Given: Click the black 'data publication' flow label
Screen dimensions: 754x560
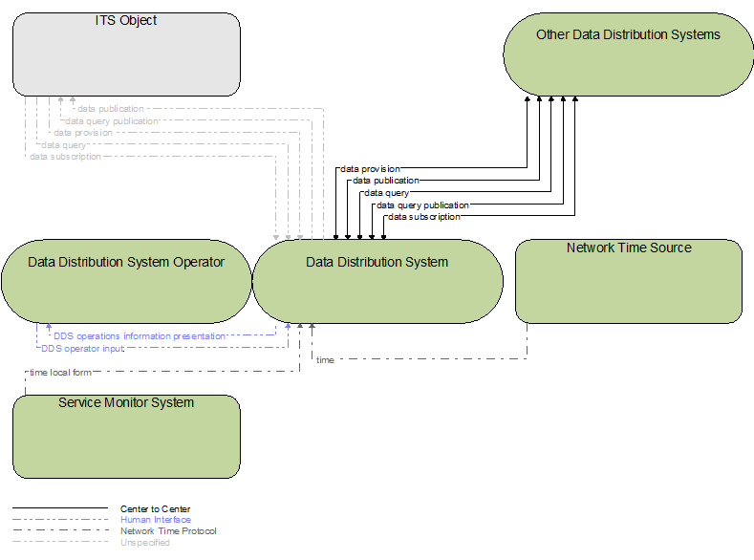Looking at the screenshot, I should coord(386,181).
